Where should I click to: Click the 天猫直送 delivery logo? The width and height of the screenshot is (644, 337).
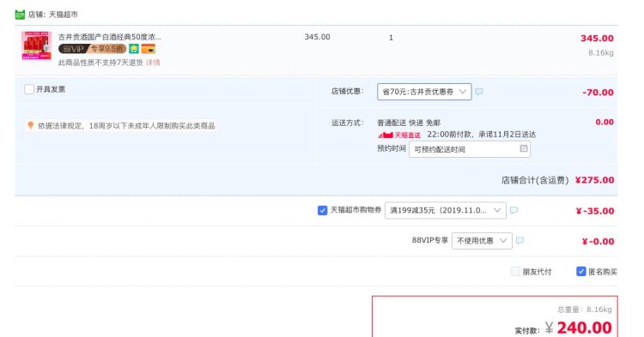coord(399,135)
